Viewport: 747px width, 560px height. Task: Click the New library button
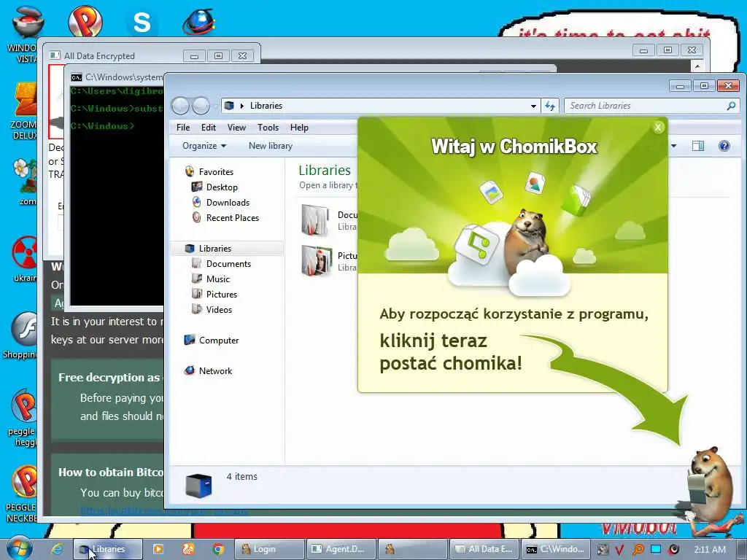270,146
